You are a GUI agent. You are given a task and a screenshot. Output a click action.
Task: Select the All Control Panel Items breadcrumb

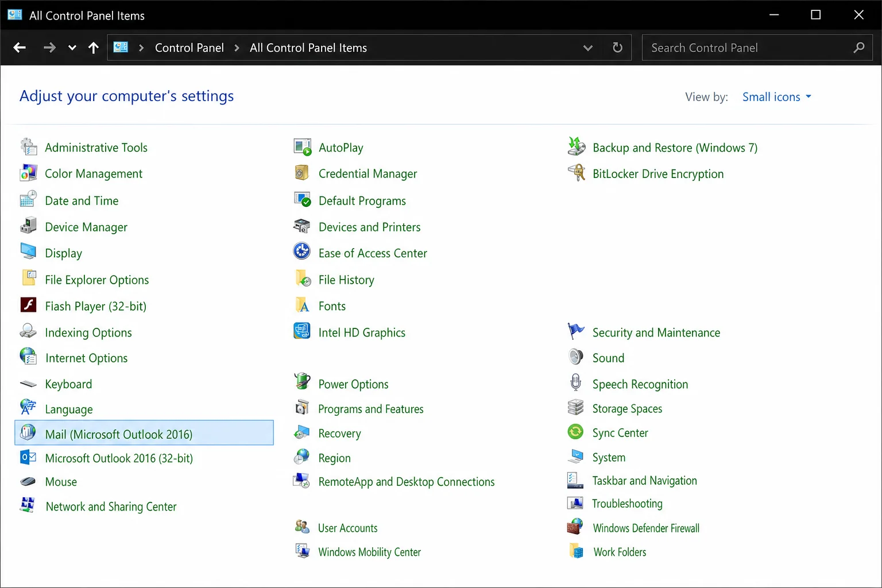point(308,48)
